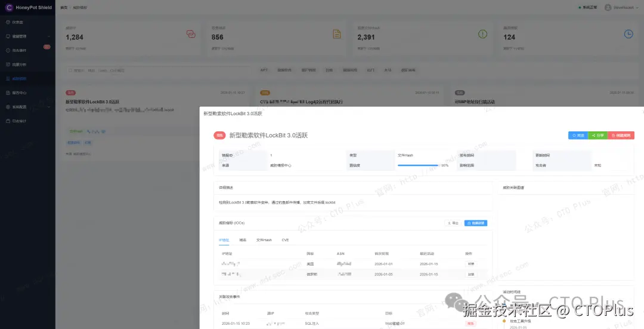Viewport: 644px width, 329px height.
Task: Click the SQL注入 attack type cell
Action: click(x=312, y=324)
